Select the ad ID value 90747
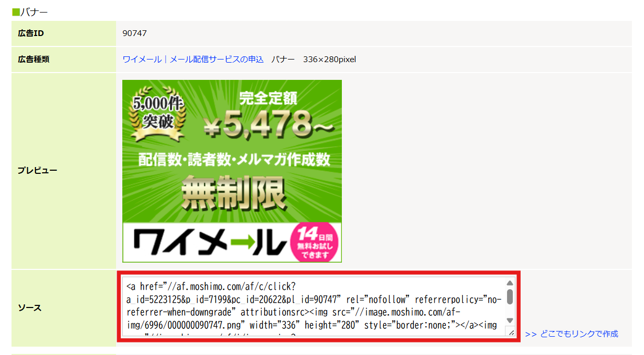Image resolution: width=644 pixels, height=355 pixels. click(x=134, y=33)
